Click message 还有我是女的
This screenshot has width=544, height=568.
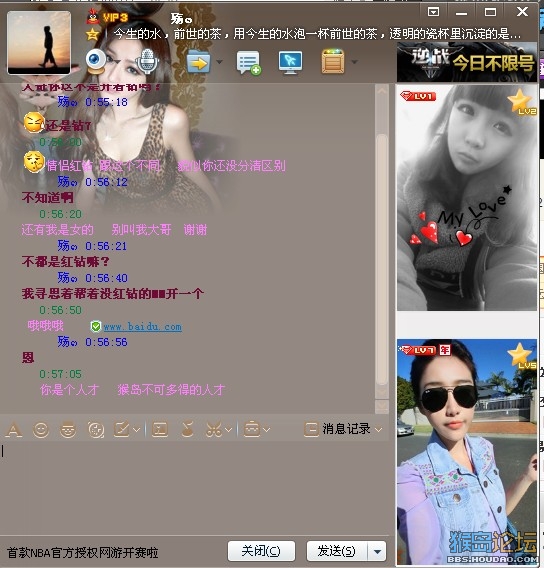[57, 230]
